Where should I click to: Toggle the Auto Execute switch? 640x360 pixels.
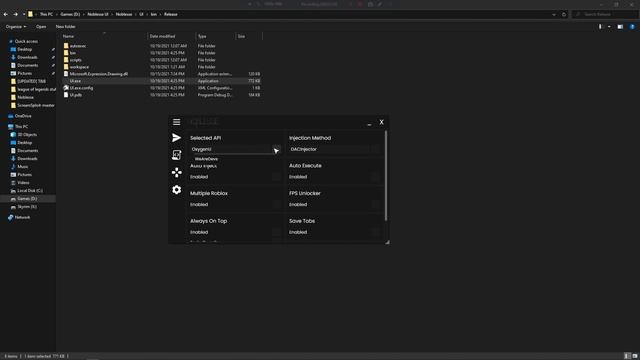tap(375, 177)
